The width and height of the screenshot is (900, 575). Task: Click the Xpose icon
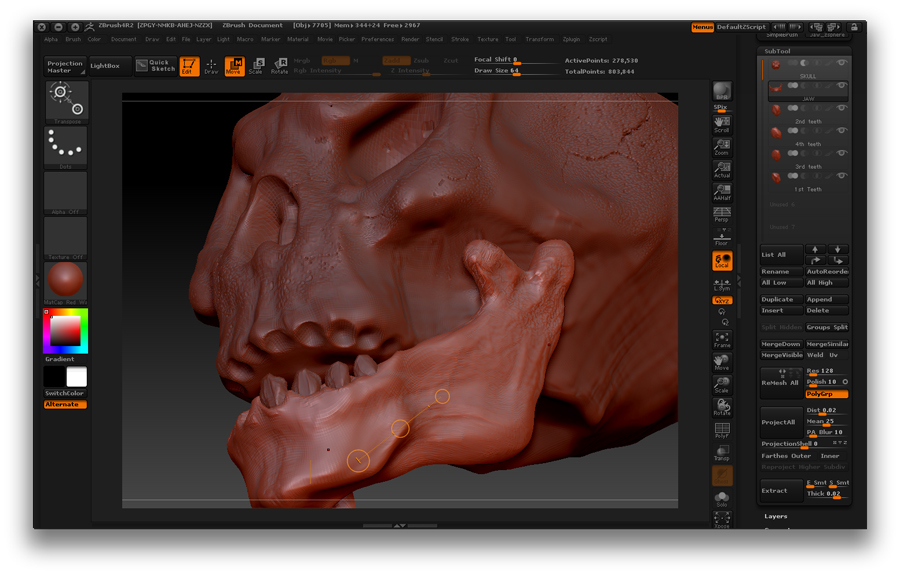tap(722, 519)
